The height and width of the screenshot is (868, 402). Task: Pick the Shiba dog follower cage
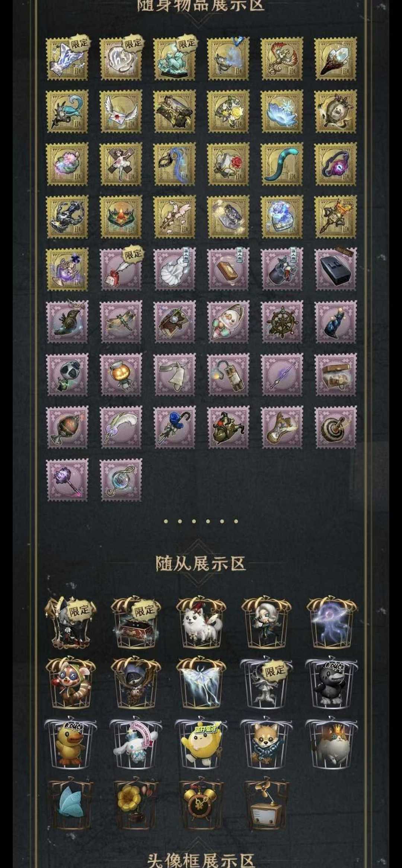point(266,744)
